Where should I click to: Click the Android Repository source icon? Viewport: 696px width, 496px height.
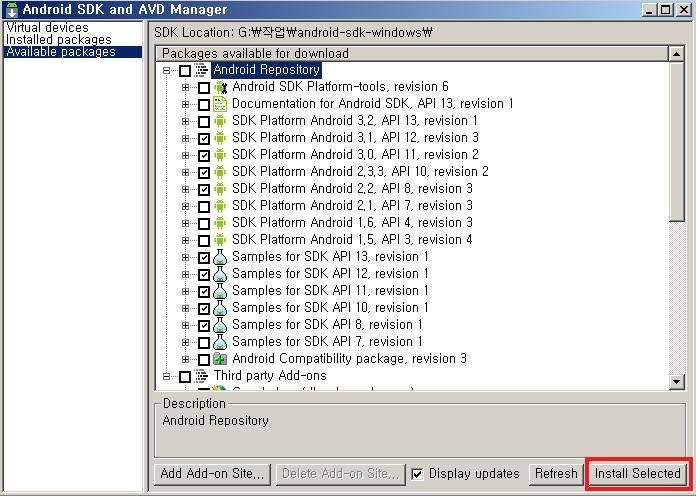(201, 70)
